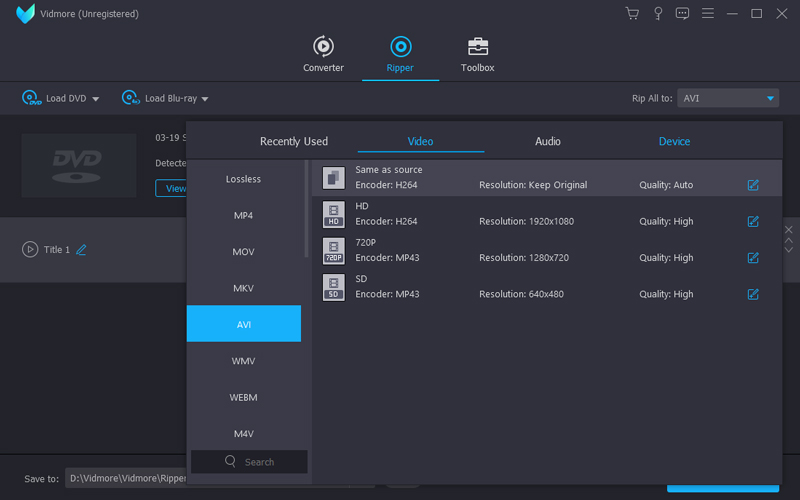Rename Title 1 with pencil icon
Image resolution: width=800 pixels, height=500 pixels.
click(82, 250)
